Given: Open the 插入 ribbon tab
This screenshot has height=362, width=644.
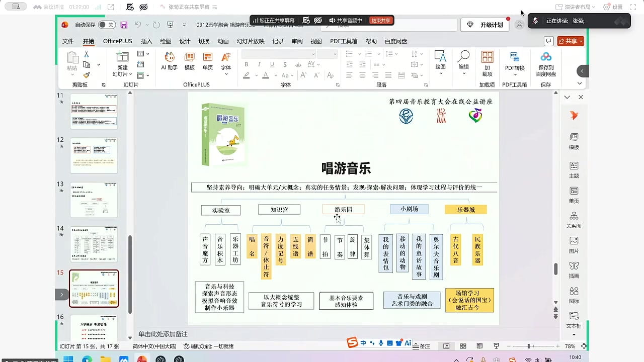Looking at the screenshot, I should tap(146, 41).
